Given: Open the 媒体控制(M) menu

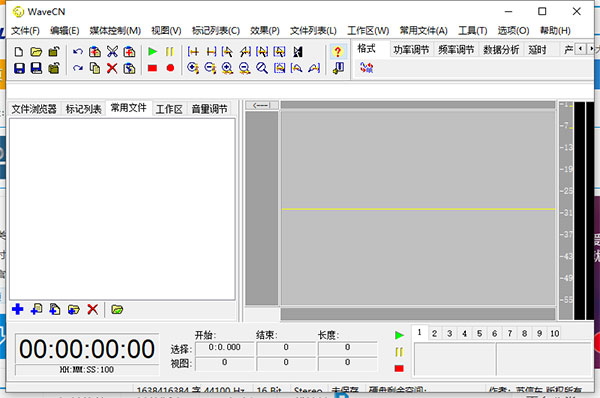Looking at the screenshot, I should pos(115,31).
